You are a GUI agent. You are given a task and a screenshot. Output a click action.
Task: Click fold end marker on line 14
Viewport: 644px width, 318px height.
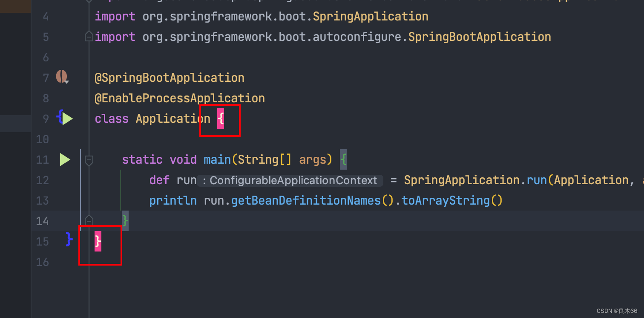89,221
